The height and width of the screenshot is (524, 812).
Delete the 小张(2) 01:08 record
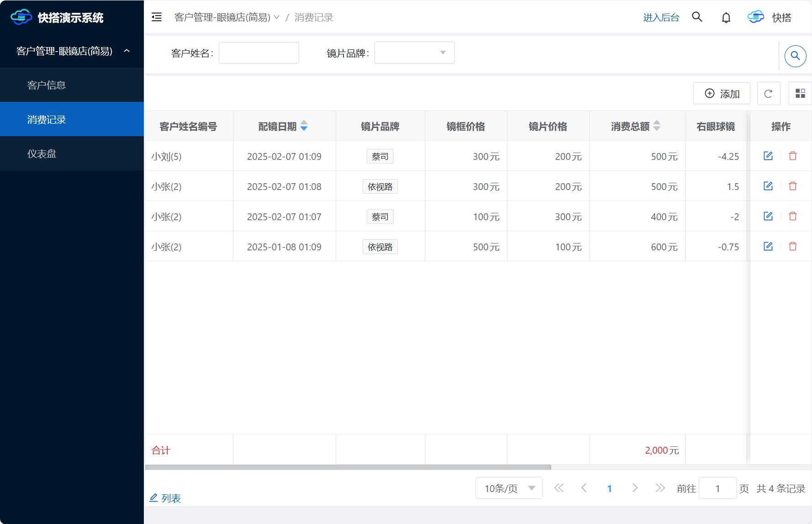793,186
